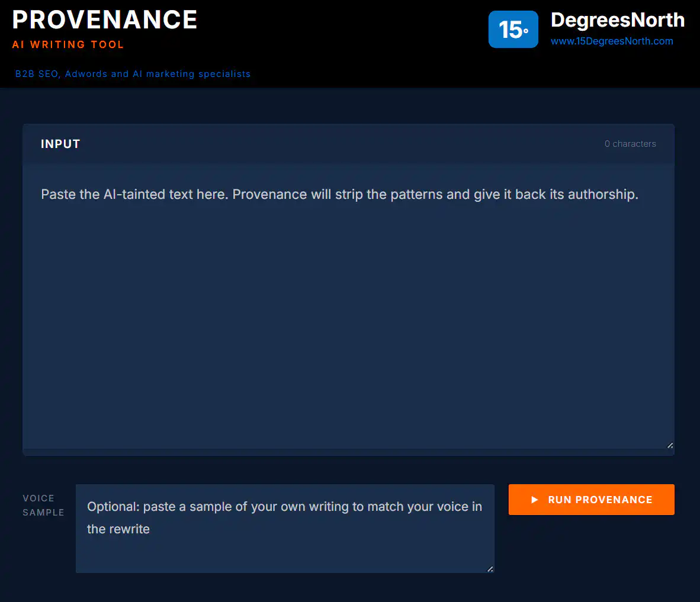Click the 'AI WRITING TOOL' subtitle

pyautogui.click(x=68, y=44)
